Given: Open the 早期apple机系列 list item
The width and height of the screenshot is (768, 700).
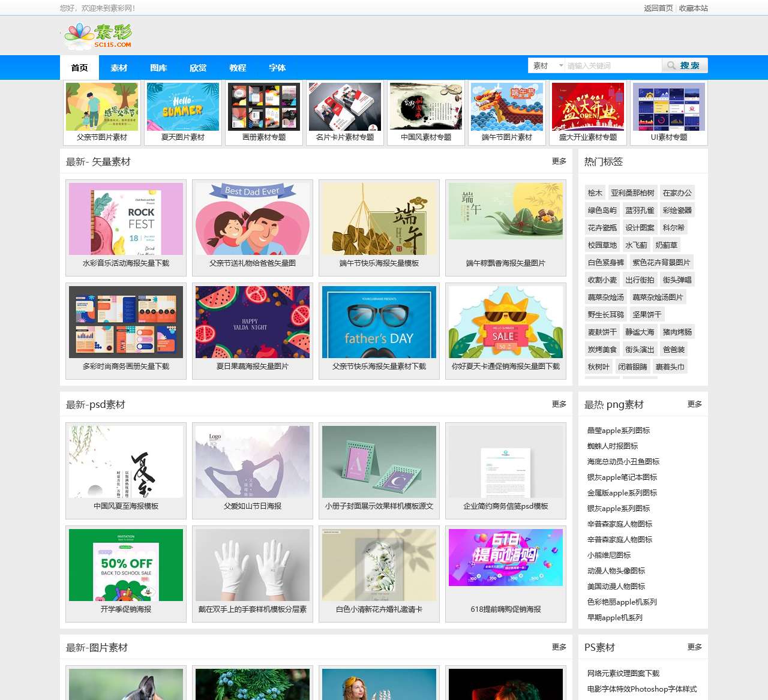Looking at the screenshot, I should (x=615, y=618).
